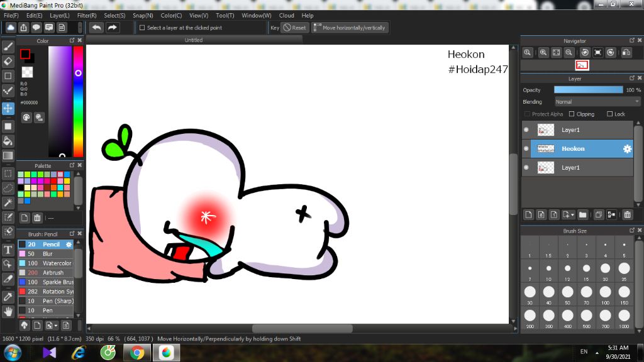
Task: Click the Reset button
Action: coord(294,28)
